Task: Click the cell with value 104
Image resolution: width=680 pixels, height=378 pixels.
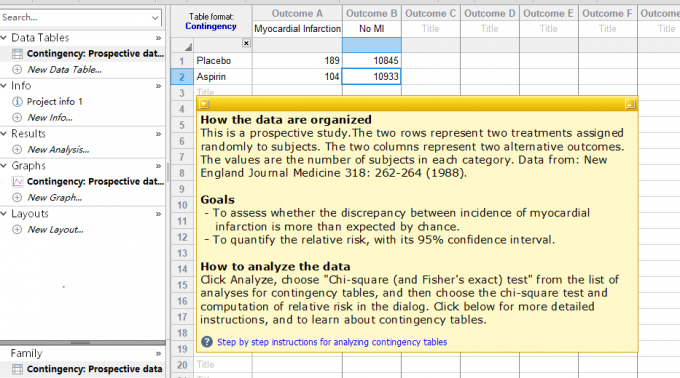Action: click(297, 77)
